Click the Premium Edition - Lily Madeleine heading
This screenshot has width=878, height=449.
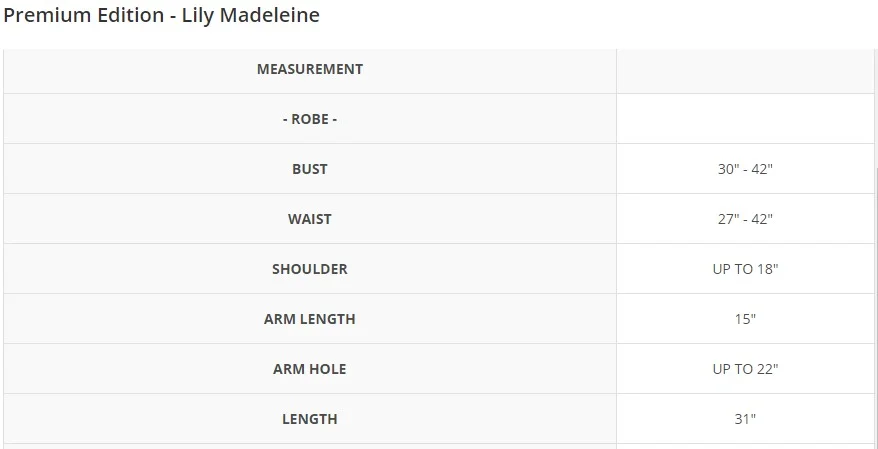[x=161, y=15]
